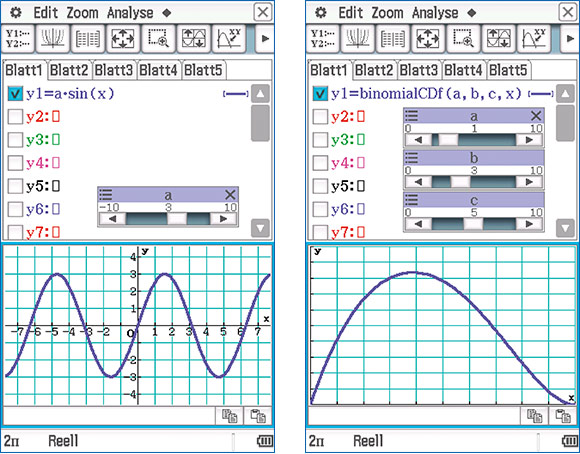This screenshot has width=580, height=454.
Task: Expand the toolbar arrow in the left window
Action: click(x=265, y=38)
